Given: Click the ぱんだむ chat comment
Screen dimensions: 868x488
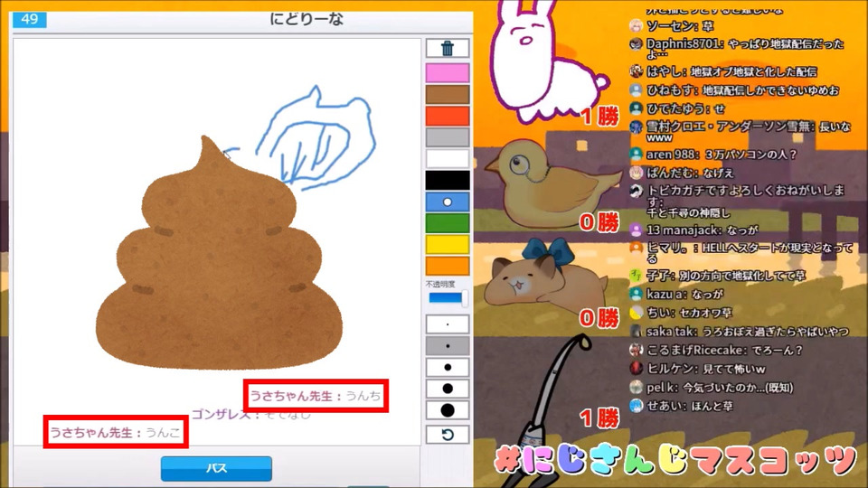Looking at the screenshot, I should click(682, 173).
